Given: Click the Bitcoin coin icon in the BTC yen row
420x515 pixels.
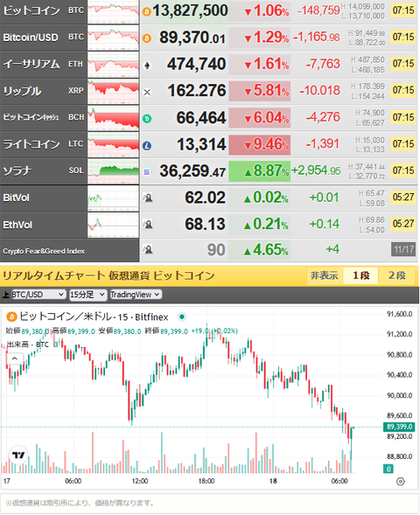Looking at the screenshot, I should click(147, 12).
